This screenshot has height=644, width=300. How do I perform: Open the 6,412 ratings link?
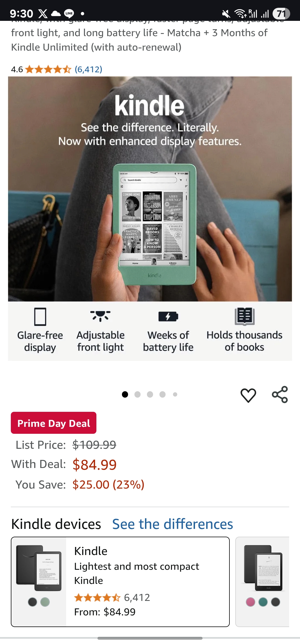pyautogui.click(x=88, y=69)
